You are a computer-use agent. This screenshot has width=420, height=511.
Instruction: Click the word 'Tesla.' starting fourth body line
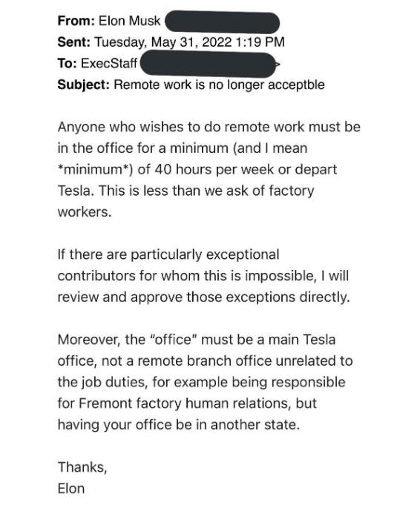tap(76, 191)
